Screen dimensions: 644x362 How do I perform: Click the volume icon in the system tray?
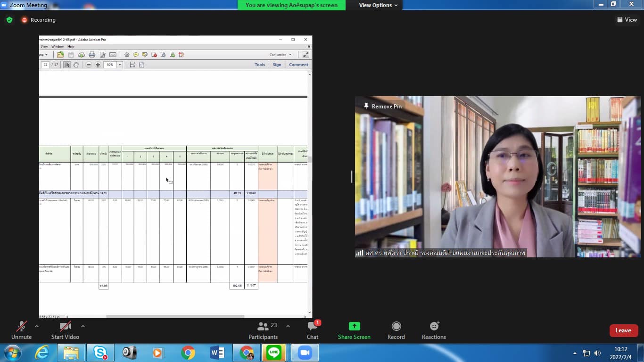tap(597, 353)
